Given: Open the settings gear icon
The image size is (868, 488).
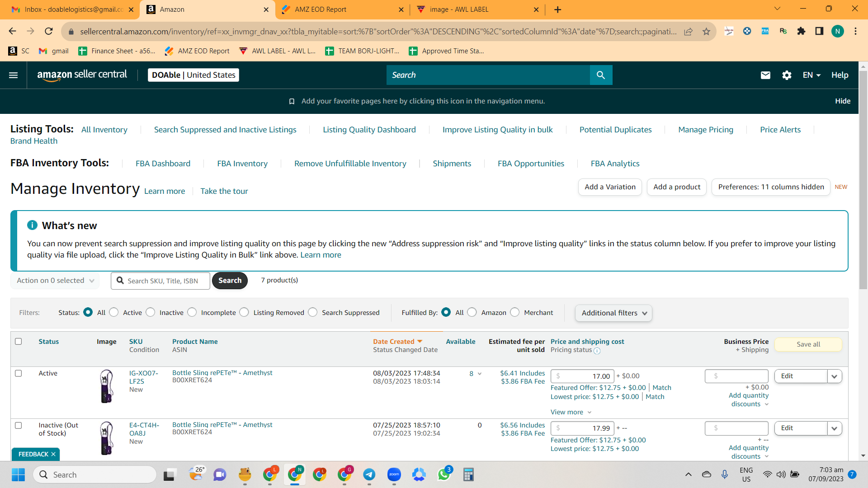Looking at the screenshot, I should coord(787,75).
